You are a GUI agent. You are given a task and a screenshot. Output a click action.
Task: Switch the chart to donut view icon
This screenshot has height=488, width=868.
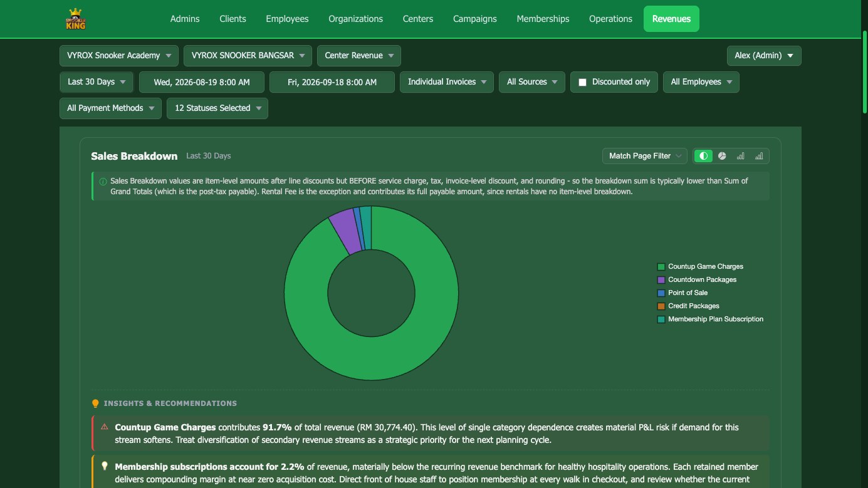[x=704, y=156]
